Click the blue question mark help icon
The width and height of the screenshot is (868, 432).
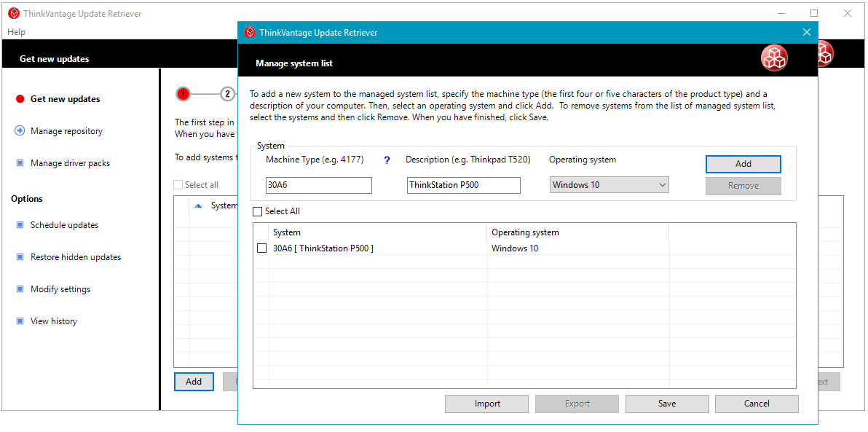coord(387,160)
